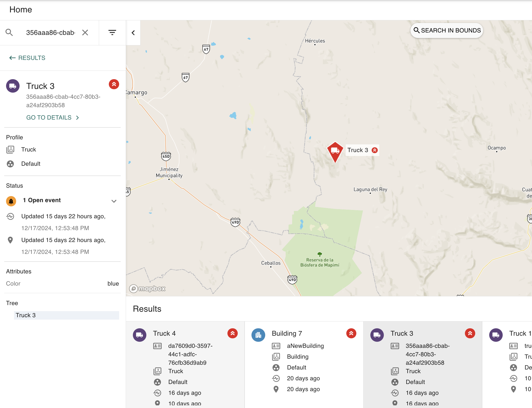
Task: Go back to RESULTS list
Action: 27,58
